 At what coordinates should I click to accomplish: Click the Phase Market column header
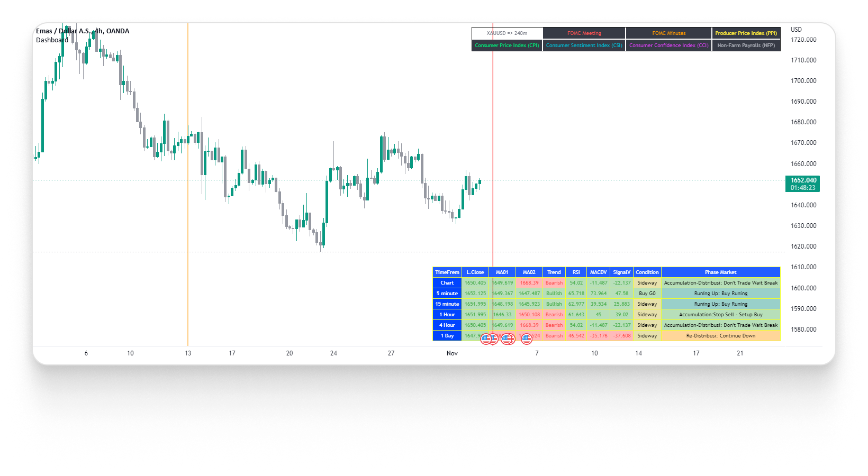tap(720, 272)
